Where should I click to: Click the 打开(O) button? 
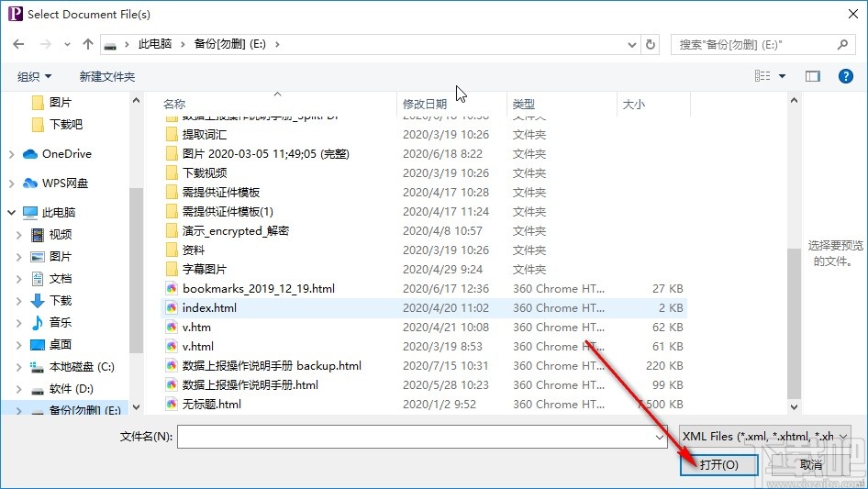click(719, 464)
